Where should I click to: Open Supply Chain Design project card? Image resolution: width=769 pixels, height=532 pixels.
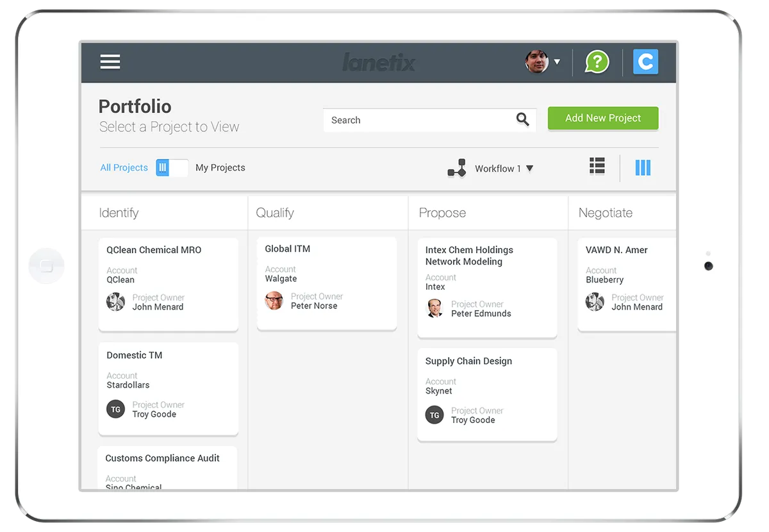tap(487, 395)
